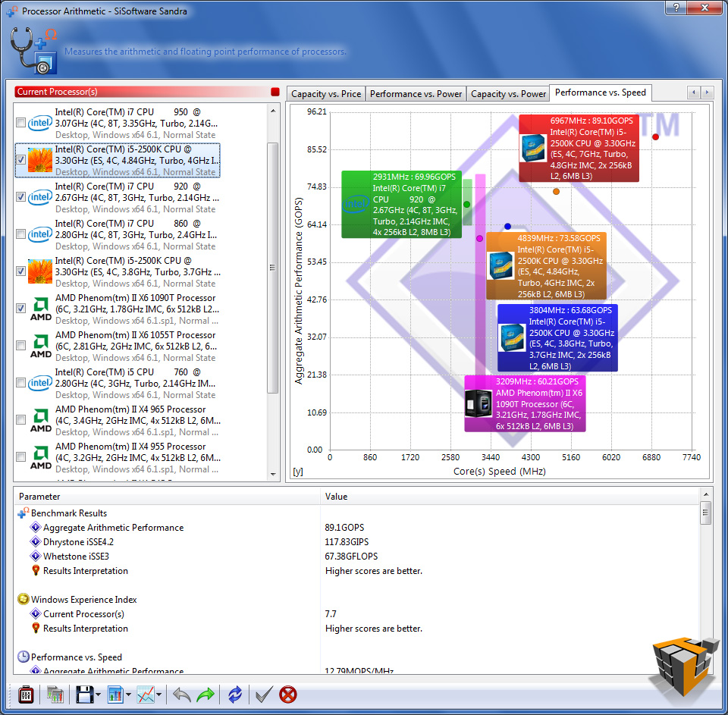728x715 pixels.
Task: Click the 7.7 Windows Experience score
Action: pyautogui.click(x=331, y=614)
